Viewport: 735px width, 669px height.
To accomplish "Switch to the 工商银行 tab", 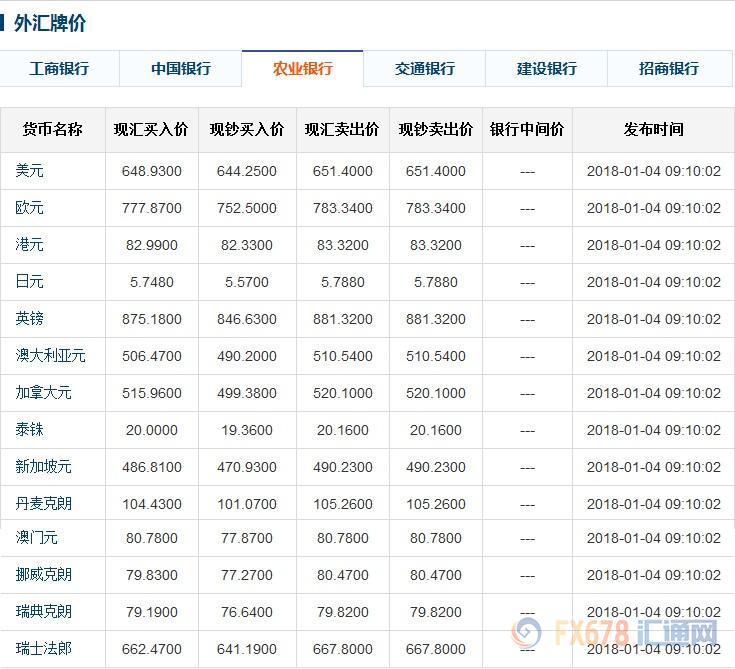I will (x=59, y=68).
